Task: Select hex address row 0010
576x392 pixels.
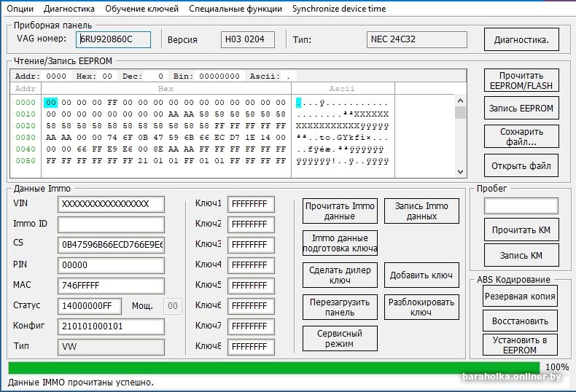Action: (x=26, y=114)
